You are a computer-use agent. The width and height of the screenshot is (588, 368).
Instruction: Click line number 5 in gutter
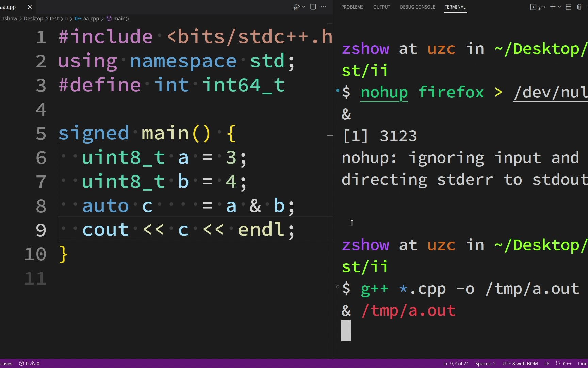(41, 133)
